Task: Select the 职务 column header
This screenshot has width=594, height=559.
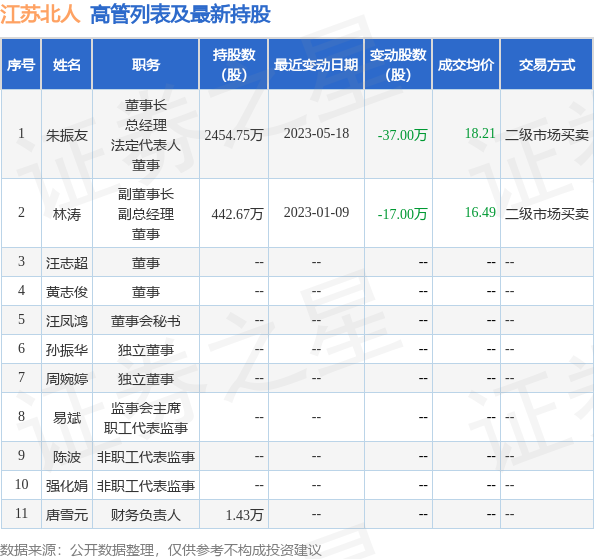Action: [x=146, y=65]
